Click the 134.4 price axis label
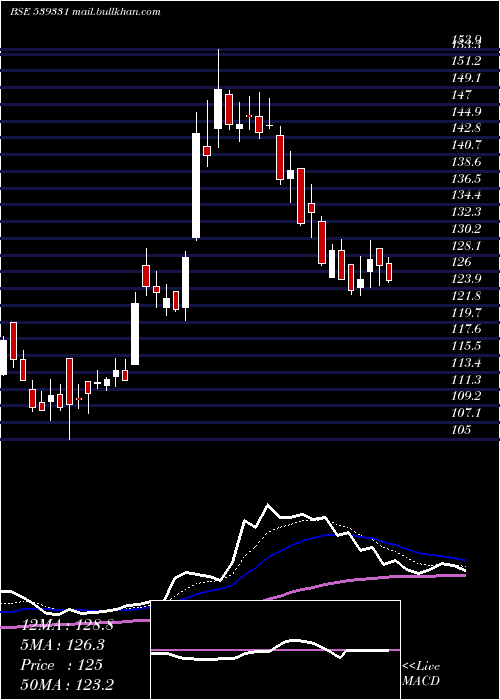The width and height of the screenshot is (500, 700). pyautogui.click(x=467, y=195)
